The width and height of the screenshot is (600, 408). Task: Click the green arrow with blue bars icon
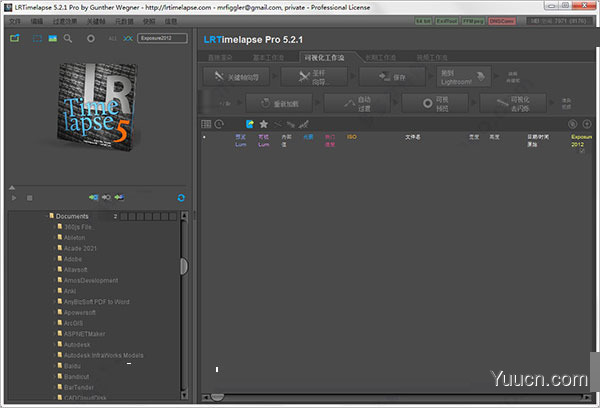click(x=119, y=197)
